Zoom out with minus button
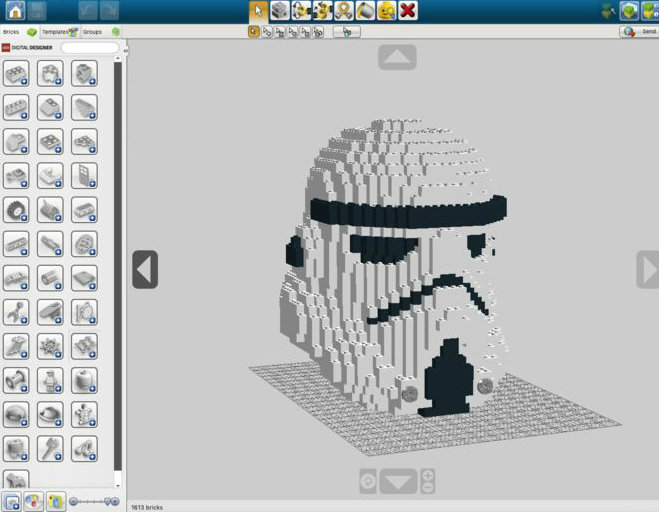The height and width of the screenshot is (512, 659). (x=428, y=488)
